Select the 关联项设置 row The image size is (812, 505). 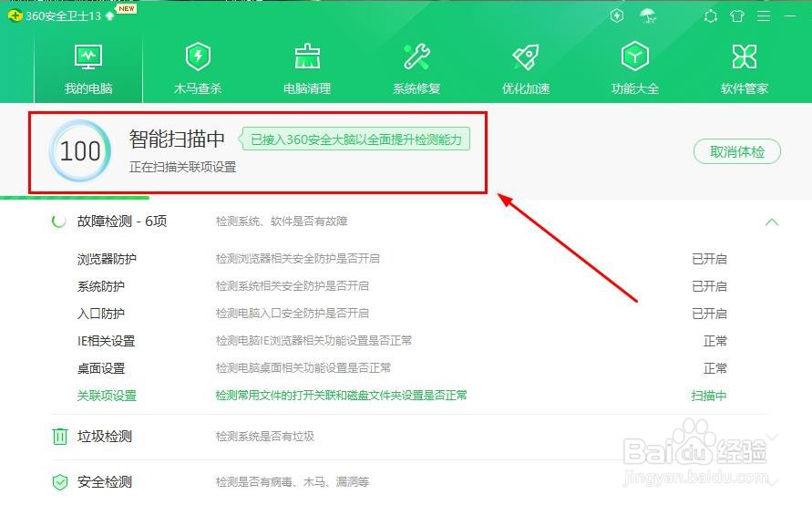(x=402, y=396)
